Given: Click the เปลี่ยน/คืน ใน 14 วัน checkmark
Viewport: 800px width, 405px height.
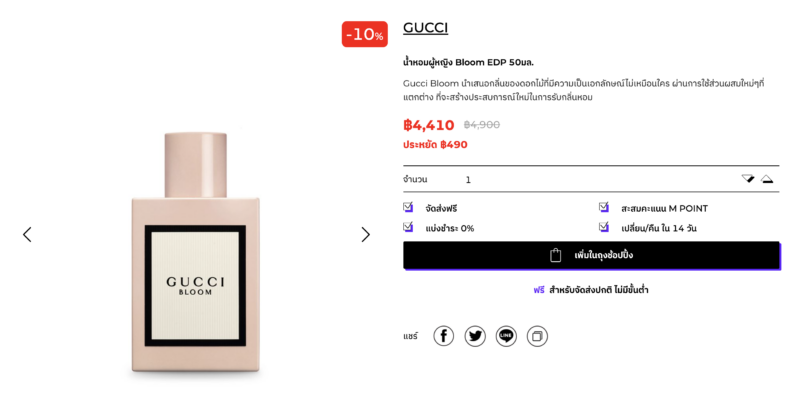Looking at the screenshot, I should pos(604,227).
